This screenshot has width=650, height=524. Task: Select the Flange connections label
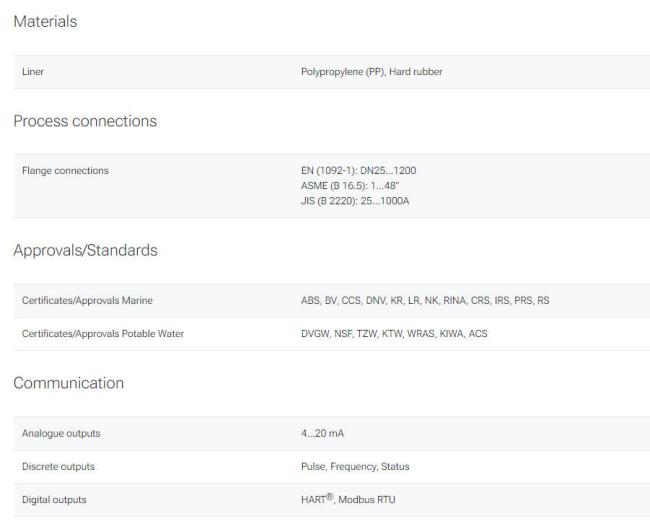click(65, 170)
